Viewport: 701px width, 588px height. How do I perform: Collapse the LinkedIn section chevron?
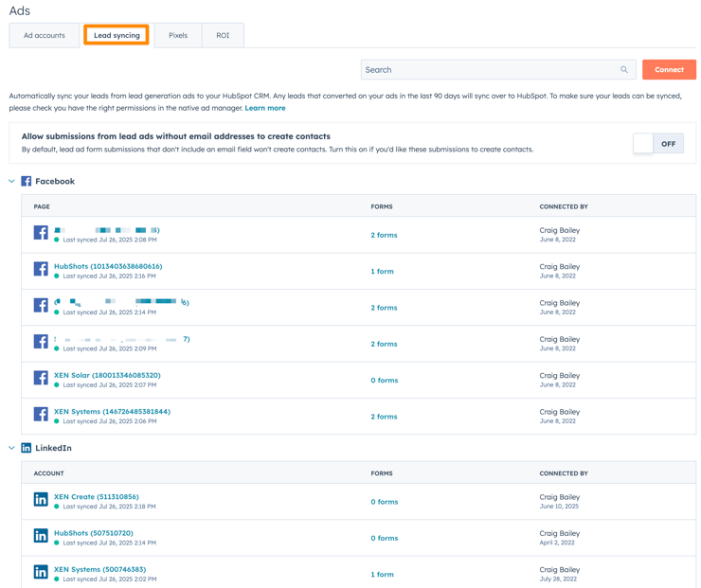pyautogui.click(x=12, y=448)
